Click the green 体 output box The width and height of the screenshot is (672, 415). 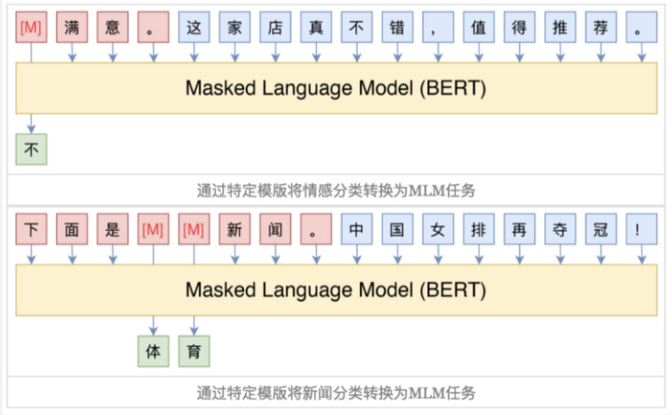coord(153,351)
